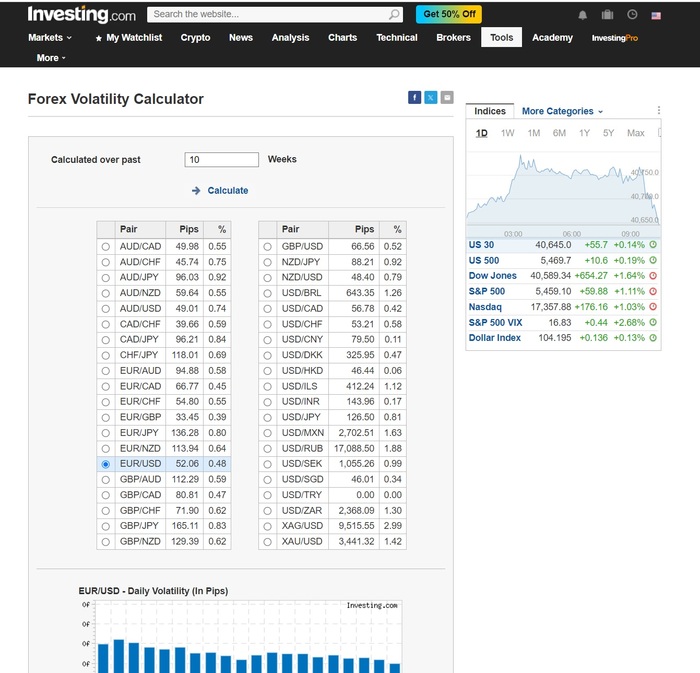The width and height of the screenshot is (700, 673).
Task: Open the Nasdaq index link
Action: click(485, 307)
